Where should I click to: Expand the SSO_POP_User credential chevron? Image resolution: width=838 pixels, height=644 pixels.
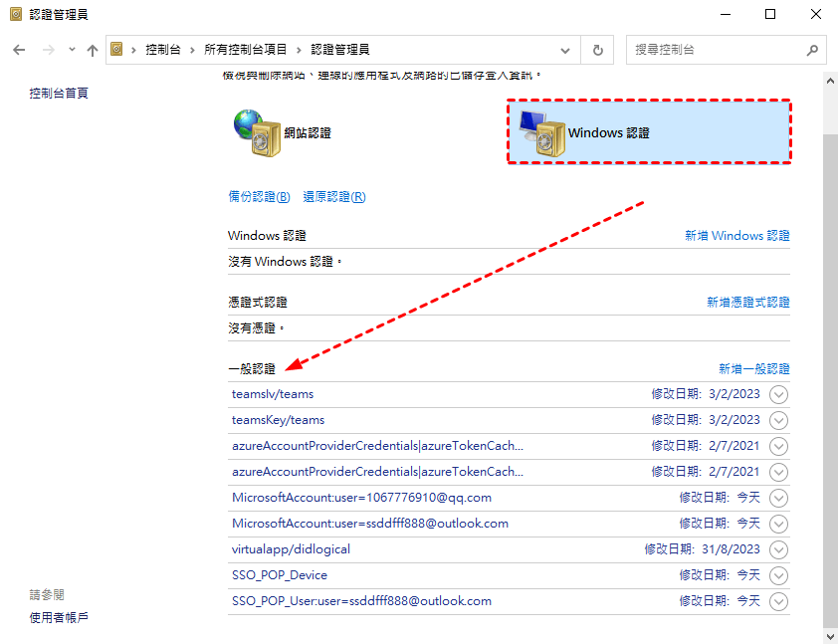pos(778,602)
